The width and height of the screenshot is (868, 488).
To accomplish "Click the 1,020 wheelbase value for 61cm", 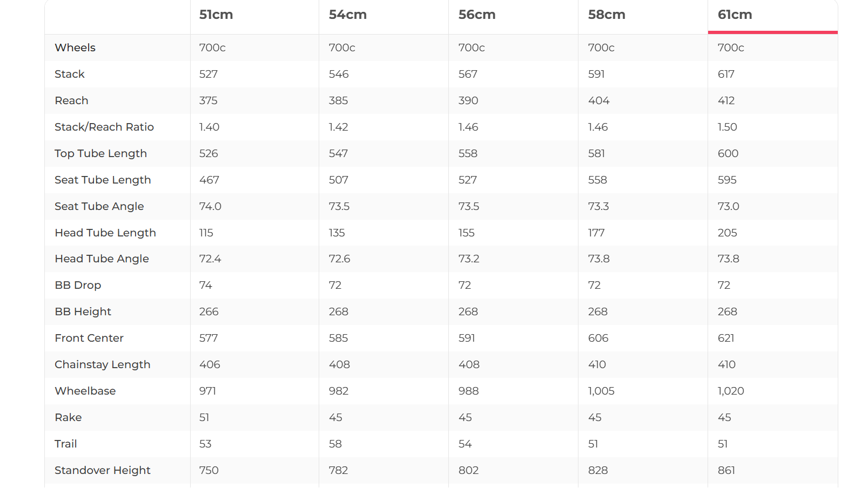I will 731,391.
